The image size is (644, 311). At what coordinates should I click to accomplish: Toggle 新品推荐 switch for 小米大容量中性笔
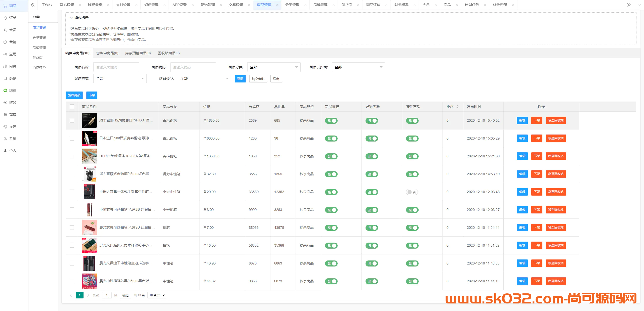(332, 192)
